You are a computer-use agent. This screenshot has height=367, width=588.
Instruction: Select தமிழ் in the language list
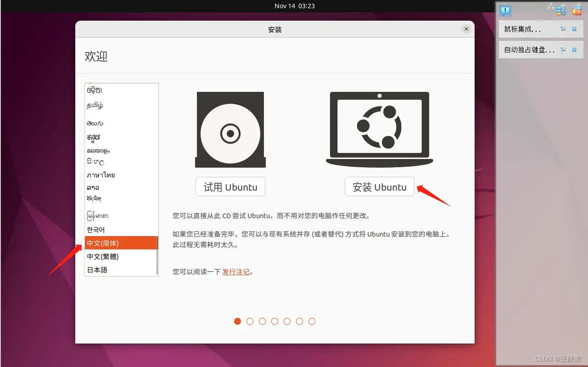pos(121,105)
